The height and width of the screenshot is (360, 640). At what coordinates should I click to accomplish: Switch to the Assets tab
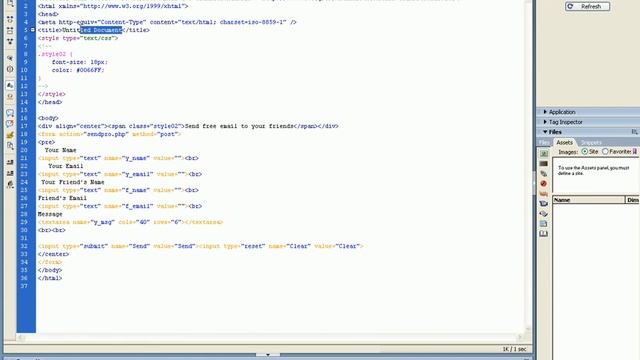(564, 142)
